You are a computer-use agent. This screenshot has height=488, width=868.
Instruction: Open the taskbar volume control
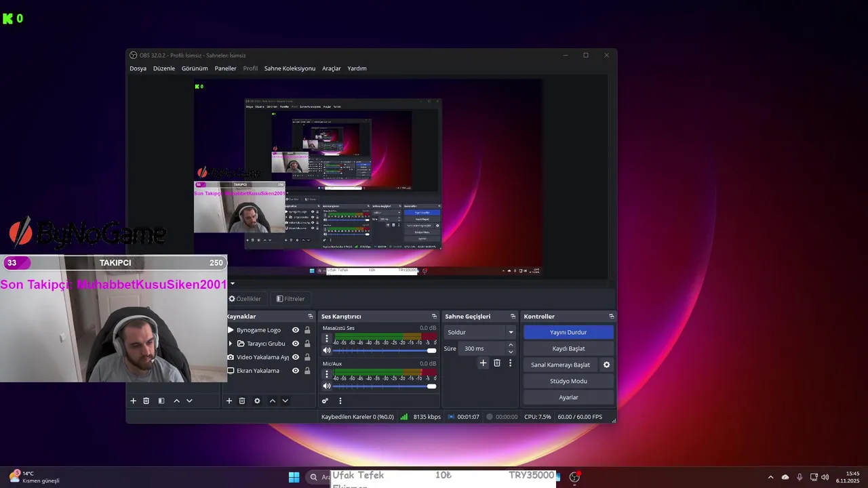point(825,477)
